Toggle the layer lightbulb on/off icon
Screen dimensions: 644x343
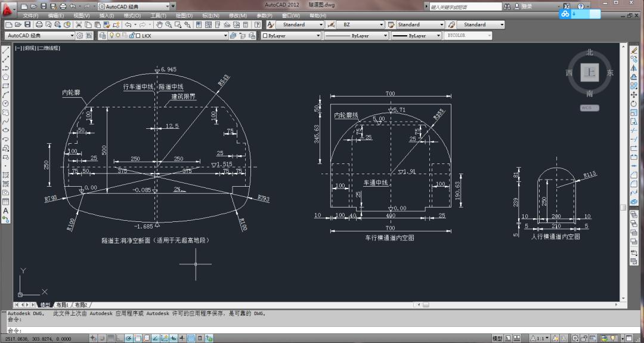[x=111, y=36]
